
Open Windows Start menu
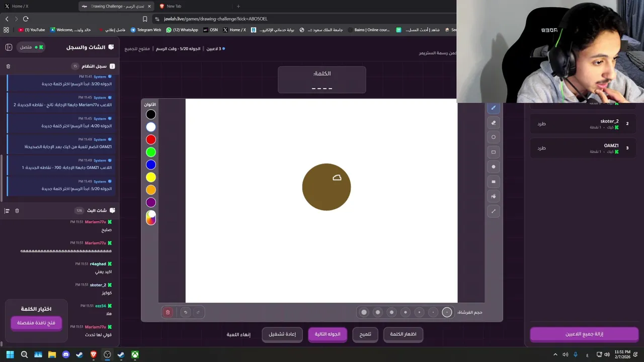(10, 354)
